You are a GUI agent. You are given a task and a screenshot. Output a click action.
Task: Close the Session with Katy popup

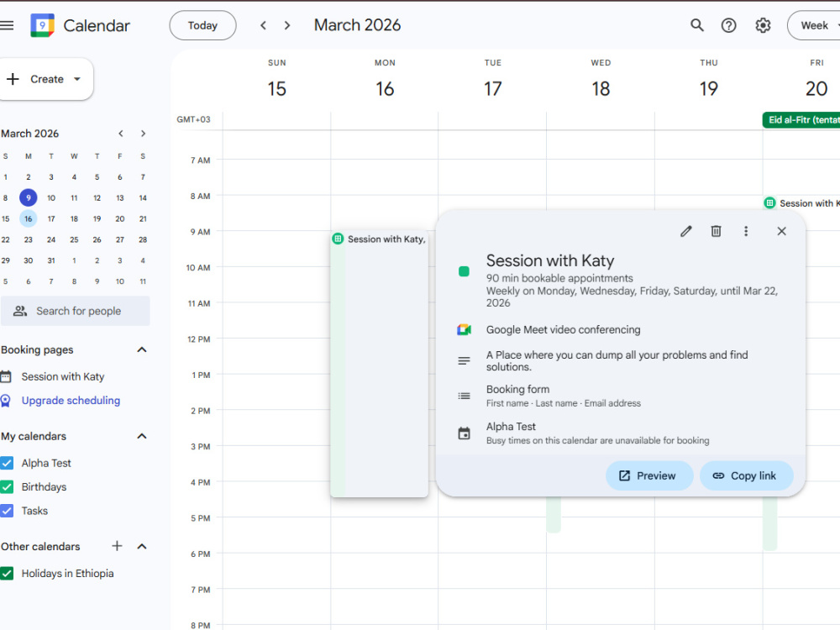(x=781, y=231)
